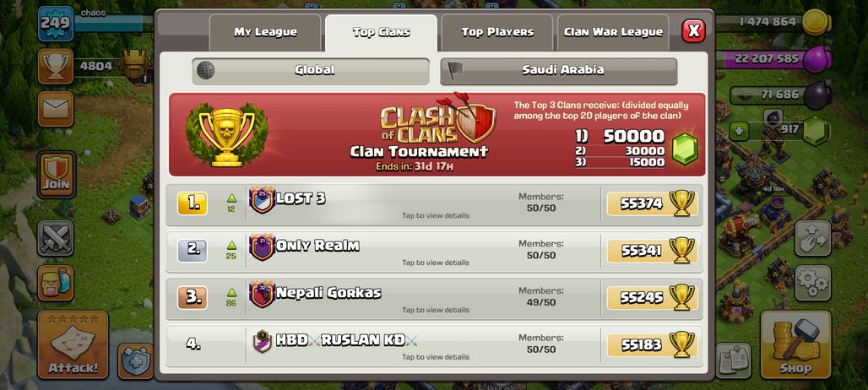Open the Clan War League tab
The width and height of the screenshot is (868, 390).
(x=613, y=33)
